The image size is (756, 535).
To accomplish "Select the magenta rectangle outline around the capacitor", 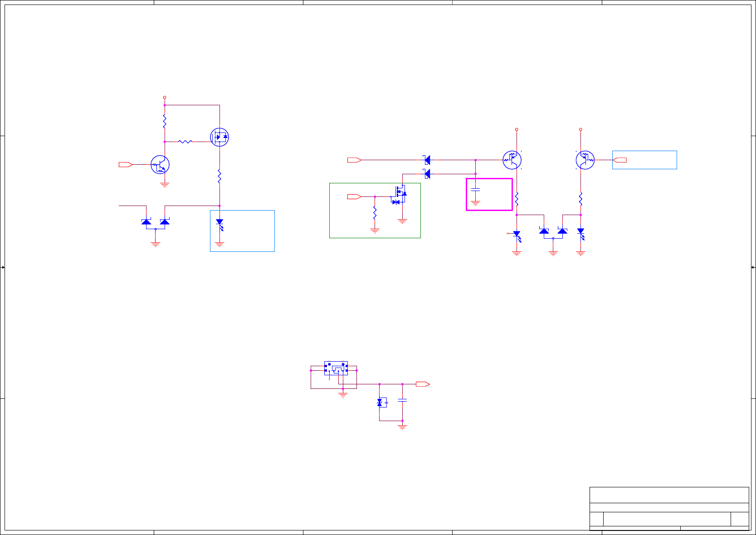I will coord(489,194).
